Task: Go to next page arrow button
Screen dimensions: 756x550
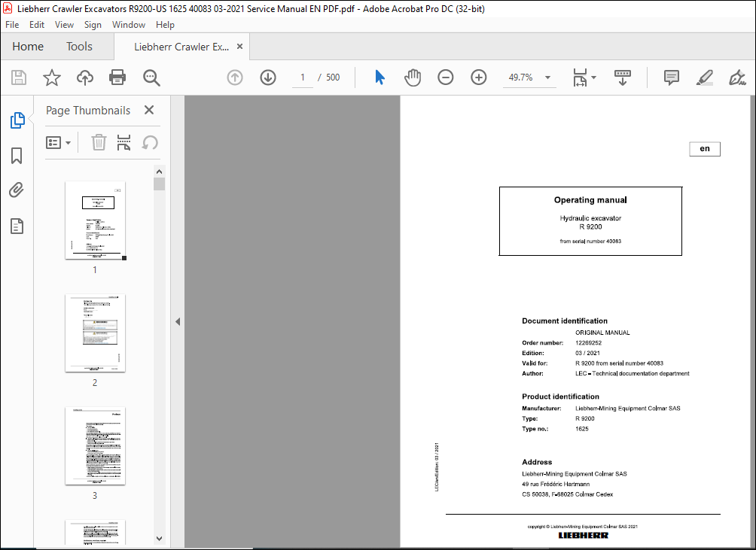Action: click(268, 77)
